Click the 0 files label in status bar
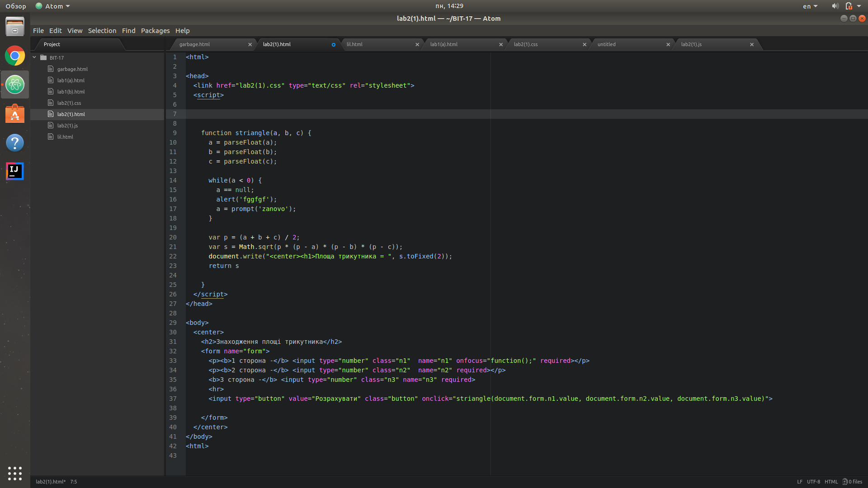Screen dimensions: 868x488 click(x=855, y=482)
